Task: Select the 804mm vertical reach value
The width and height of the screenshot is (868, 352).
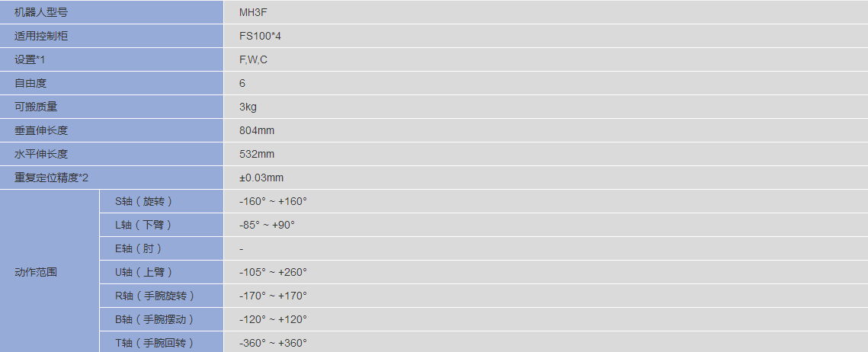Action: (x=257, y=130)
